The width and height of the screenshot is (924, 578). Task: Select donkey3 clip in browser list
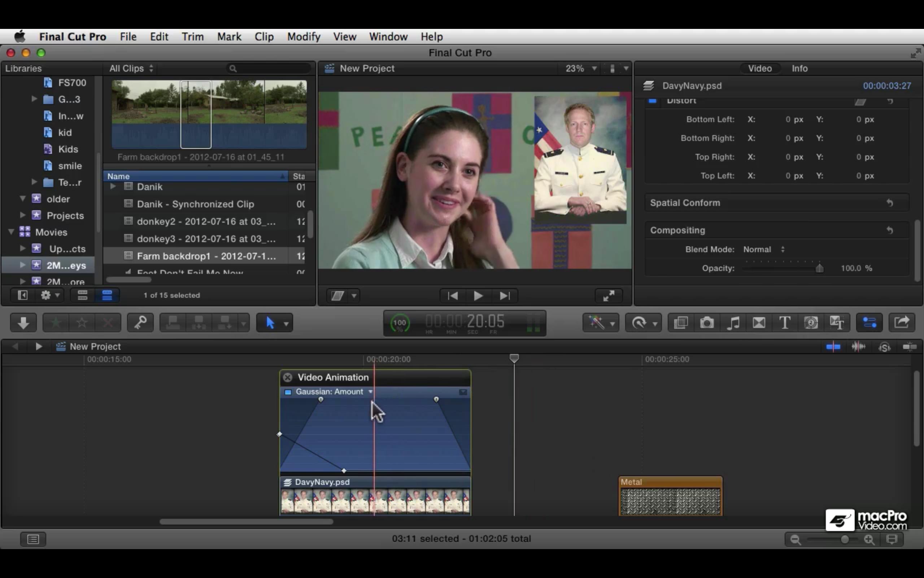coord(206,238)
